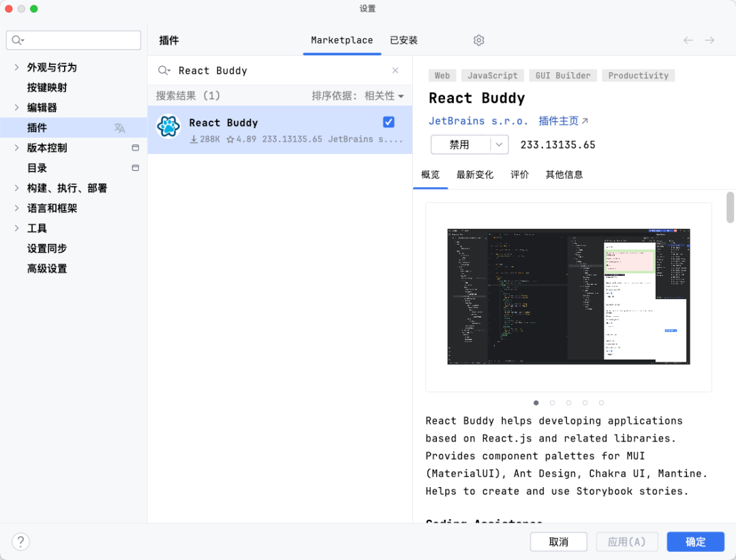This screenshot has height=560, width=736.
Task: Open the plugin settings gear icon
Action: point(478,40)
